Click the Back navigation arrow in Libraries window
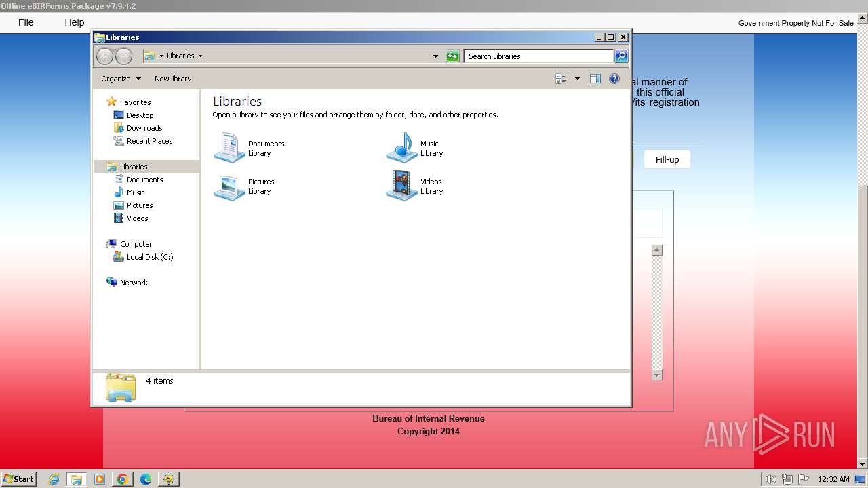Screen dimensions: 868x488 104,56
